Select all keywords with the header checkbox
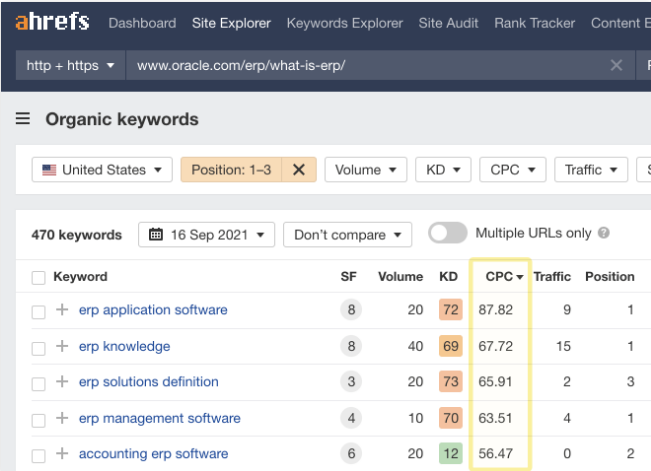This screenshot has height=471, width=651. [x=39, y=277]
